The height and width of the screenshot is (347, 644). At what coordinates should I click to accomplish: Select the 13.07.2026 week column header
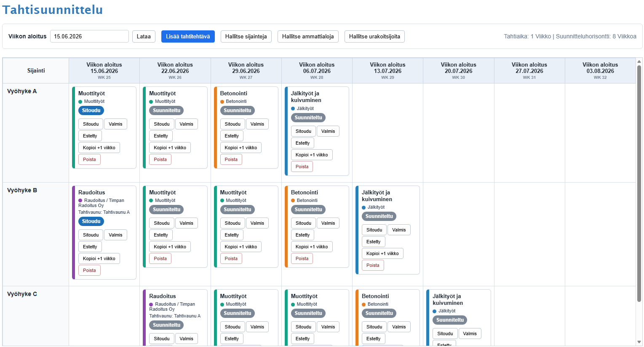387,70
